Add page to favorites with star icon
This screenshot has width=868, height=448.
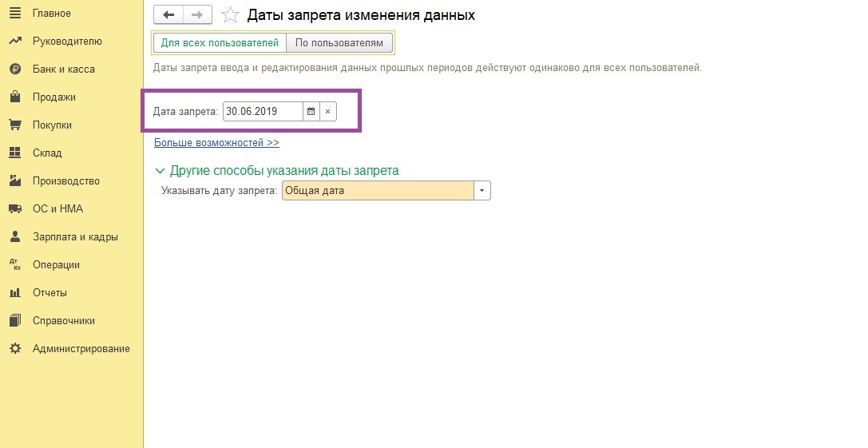coord(230,15)
